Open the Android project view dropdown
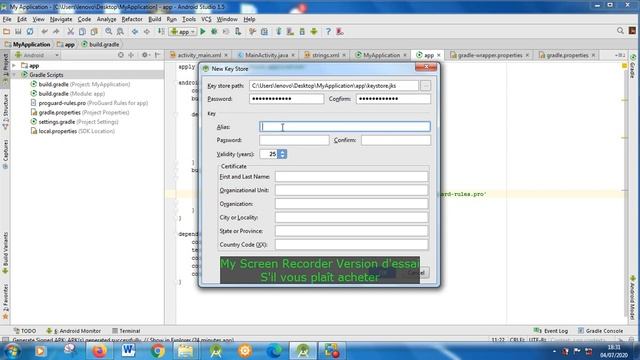This screenshot has width=640, height=360. point(37,55)
